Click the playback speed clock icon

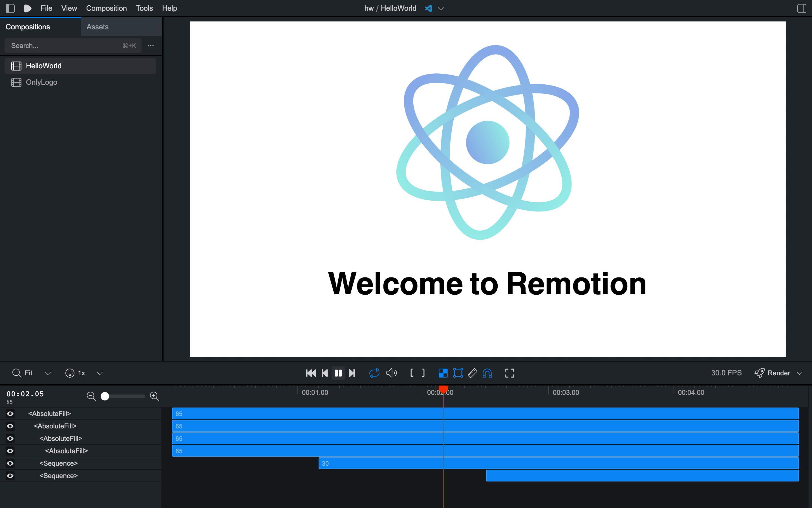(70, 373)
